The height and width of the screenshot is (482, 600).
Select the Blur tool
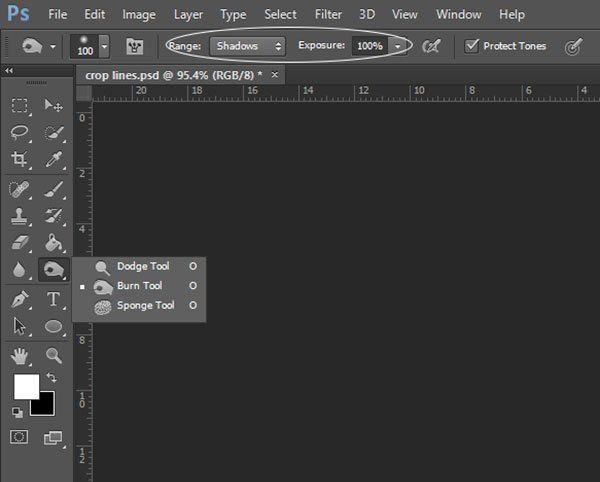(x=19, y=270)
